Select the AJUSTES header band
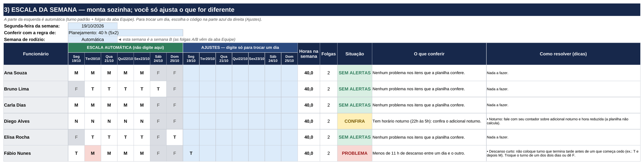This screenshot has width=644, height=165. (240, 48)
